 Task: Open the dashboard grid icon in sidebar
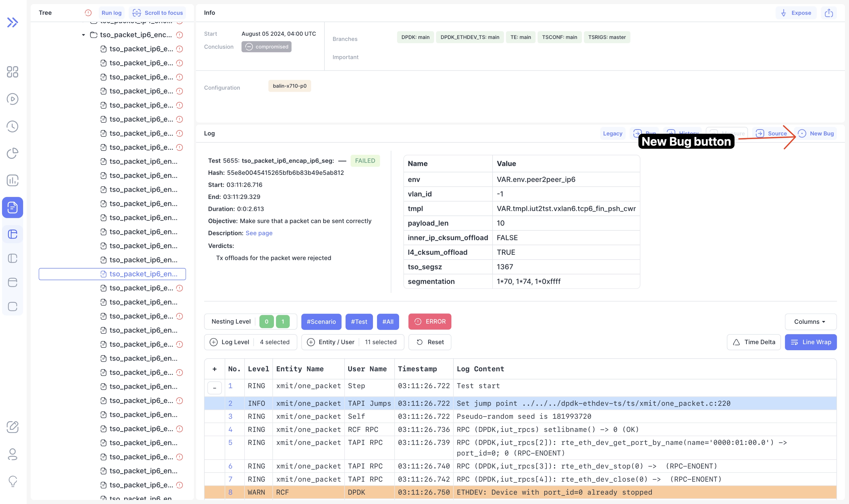coord(13,72)
